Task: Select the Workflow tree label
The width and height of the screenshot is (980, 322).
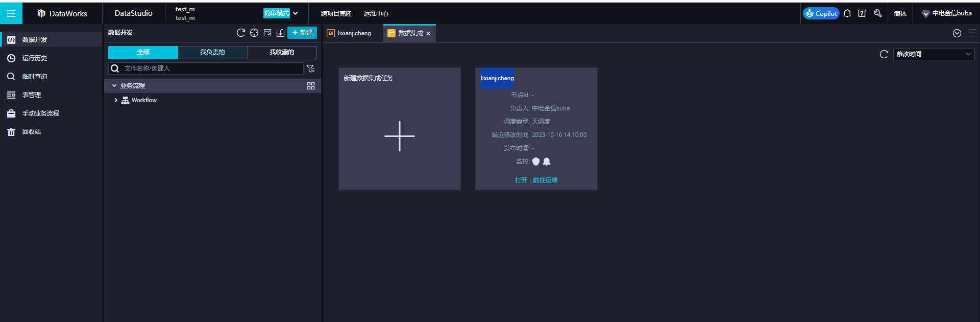Action: 144,100
